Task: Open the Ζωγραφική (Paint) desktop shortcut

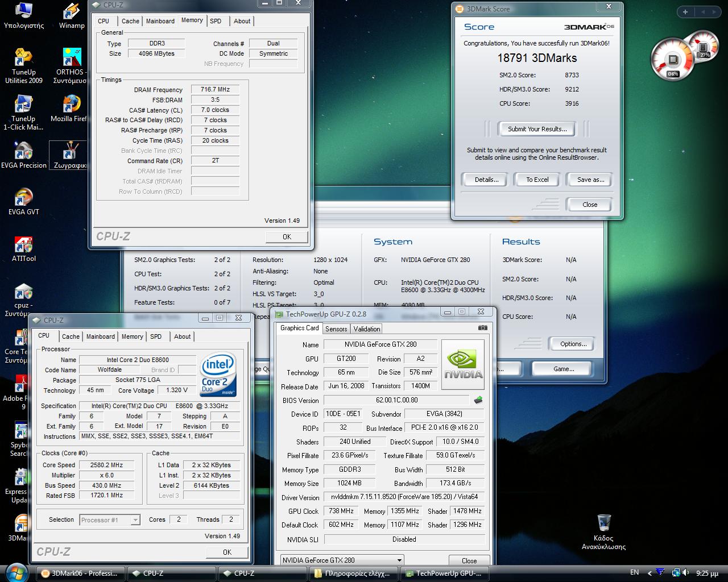Action: click(x=69, y=155)
